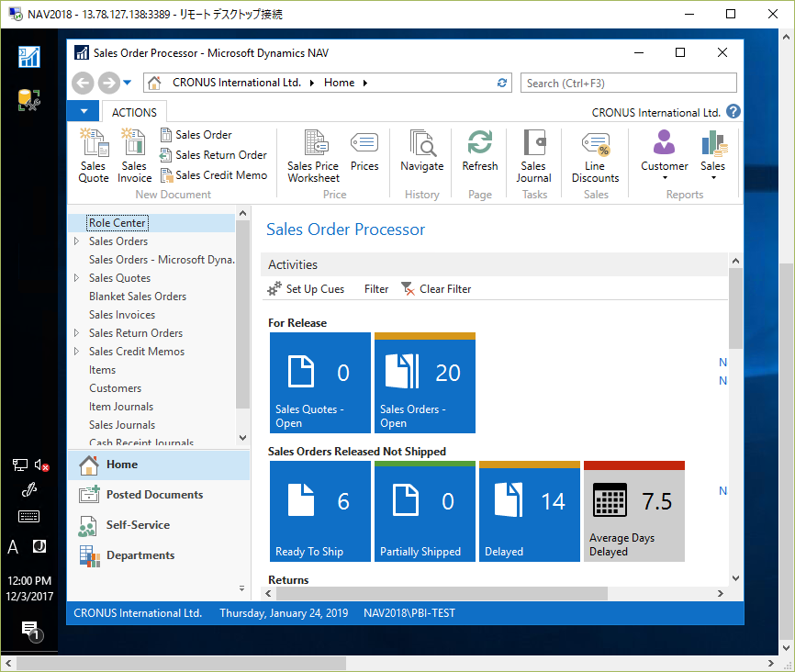
Task: Click the muted volume tray icon
Action: click(41, 465)
